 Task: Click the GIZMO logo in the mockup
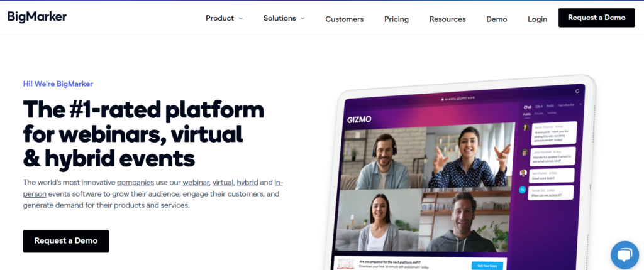[359, 119]
